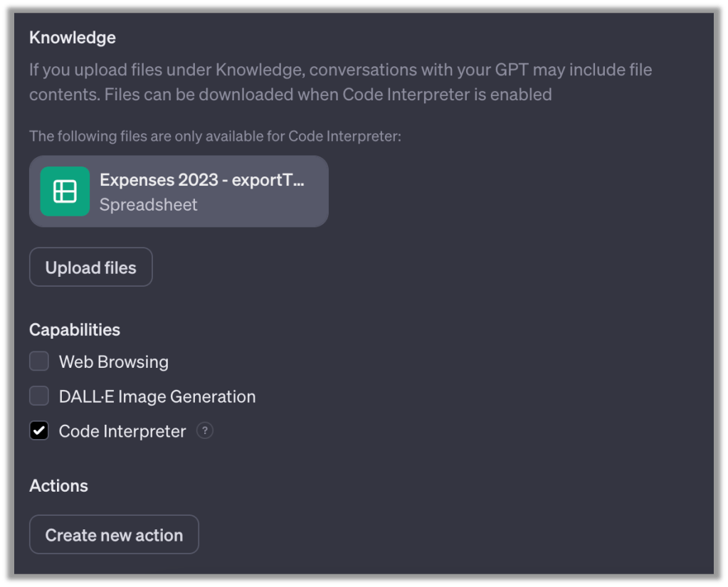Click the Code Interpreter label text
Image resolution: width=728 pixels, height=587 pixels.
click(x=122, y=431)
